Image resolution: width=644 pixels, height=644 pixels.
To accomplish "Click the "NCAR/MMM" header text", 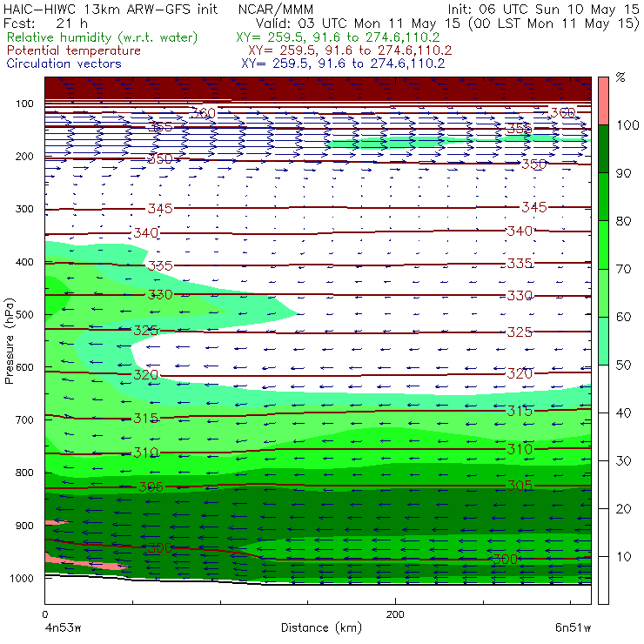I will pyautogui.click(x=276, y=10).
